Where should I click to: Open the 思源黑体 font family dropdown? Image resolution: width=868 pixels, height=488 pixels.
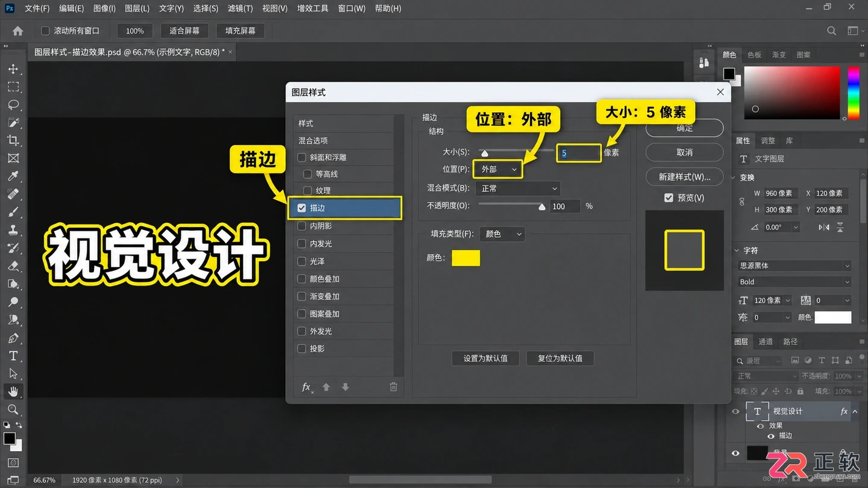click(794, 266)
